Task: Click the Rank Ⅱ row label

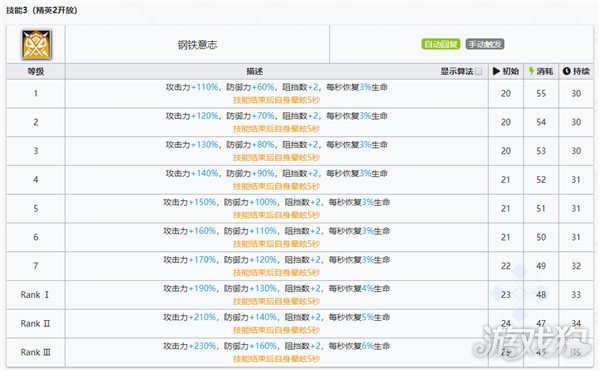Action: 35,324
